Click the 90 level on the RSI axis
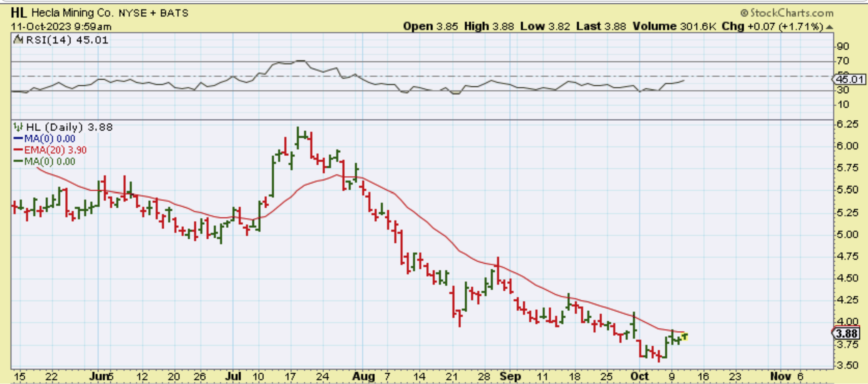Viewport: 868px width, 384px height. pos(843,47)
